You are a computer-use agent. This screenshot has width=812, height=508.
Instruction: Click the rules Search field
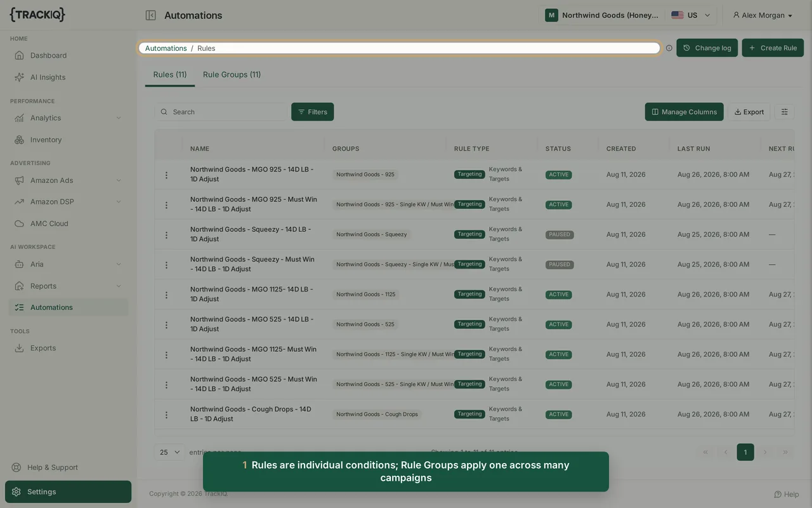(x=221, y=112)
